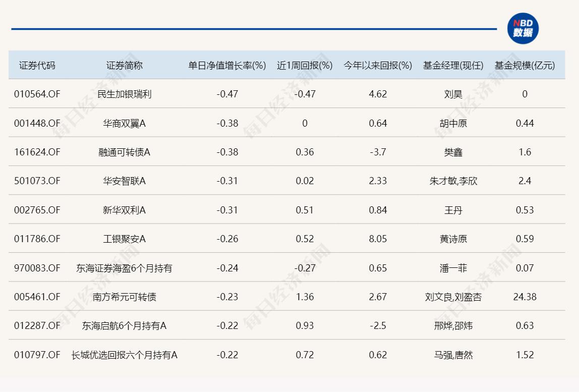
Task: Select code 005461.OF
Action: 37,297
